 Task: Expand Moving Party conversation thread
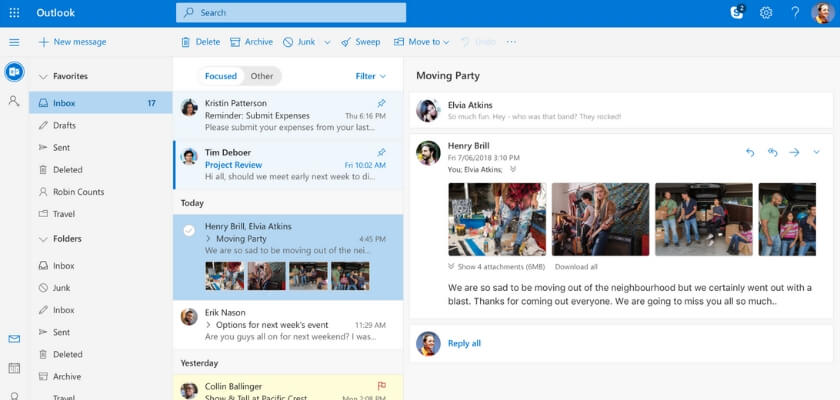pyautogui.click(x=208, y=239)
